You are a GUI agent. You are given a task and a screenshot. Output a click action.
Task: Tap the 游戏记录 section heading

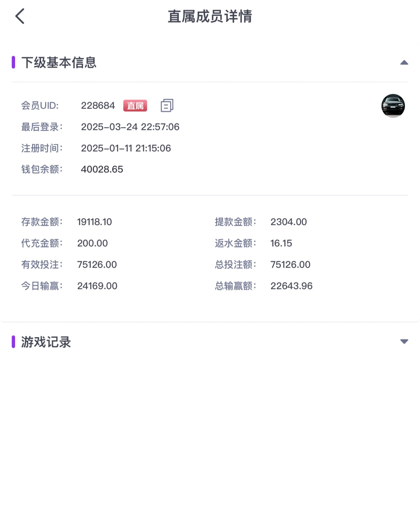coord(46,342)
